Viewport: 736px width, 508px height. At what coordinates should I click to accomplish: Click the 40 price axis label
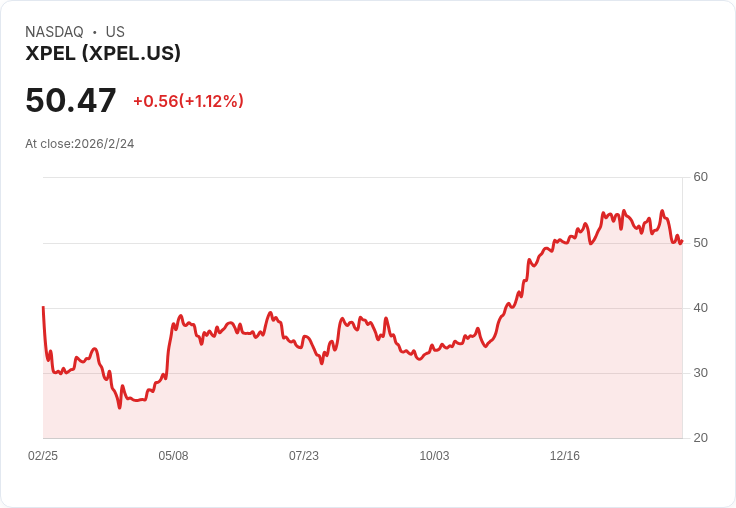click(x=700, y=308)
